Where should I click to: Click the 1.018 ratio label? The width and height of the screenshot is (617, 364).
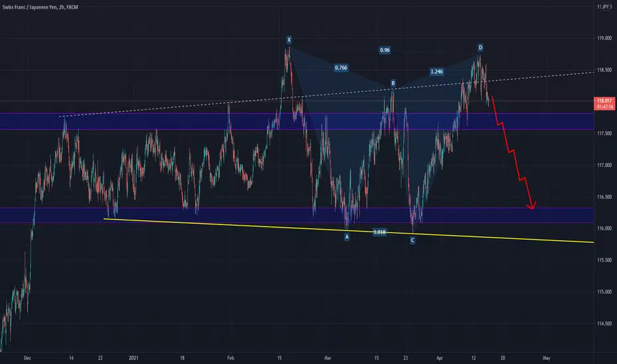pos(379,232)
